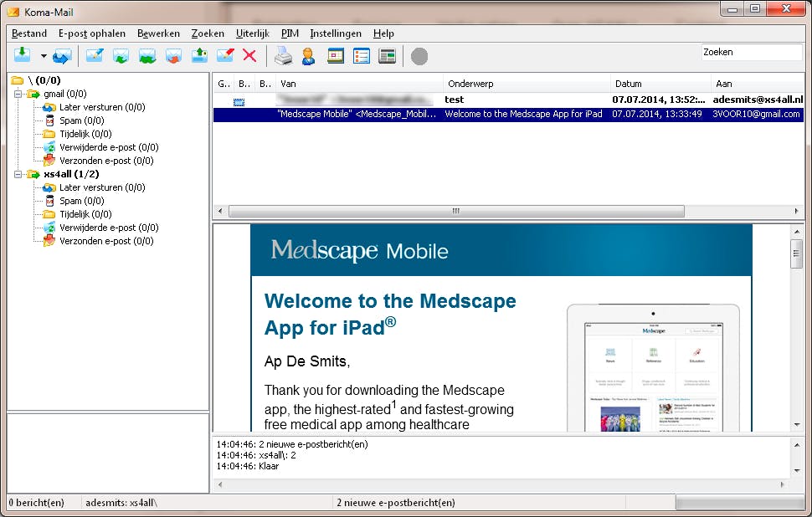
Task: Open the calendar toolbar icon
Action: coord(336,55)
